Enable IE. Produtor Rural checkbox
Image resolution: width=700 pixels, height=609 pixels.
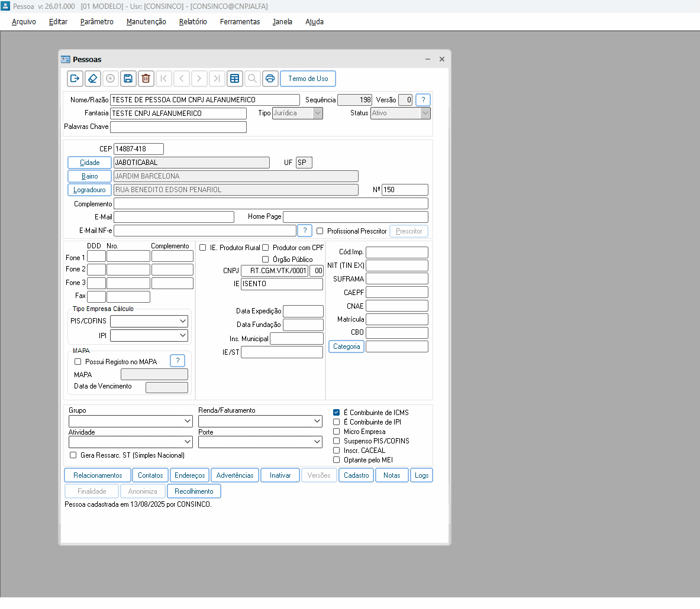[203, 248]
